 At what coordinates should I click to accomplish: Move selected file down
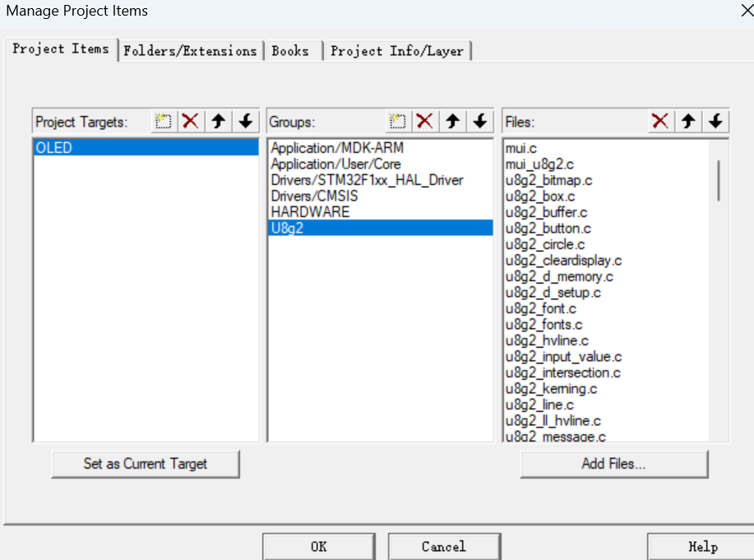click(x=715, y=121)
